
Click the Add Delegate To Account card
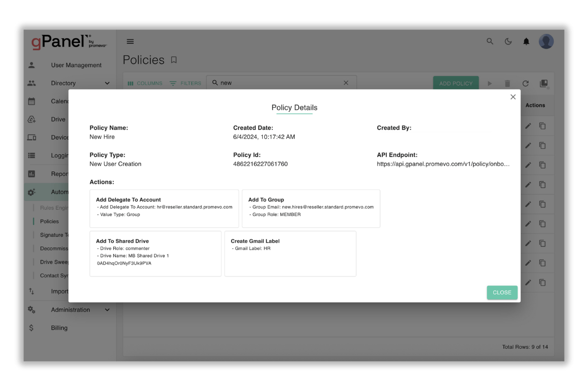pos(164,209)
